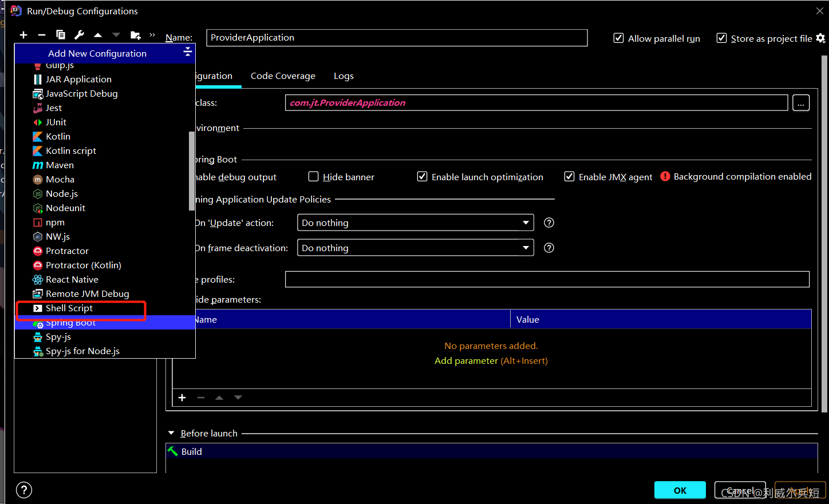
Task: Select Remote JVM Debug configuration type
Action: [x=105, y=293]
